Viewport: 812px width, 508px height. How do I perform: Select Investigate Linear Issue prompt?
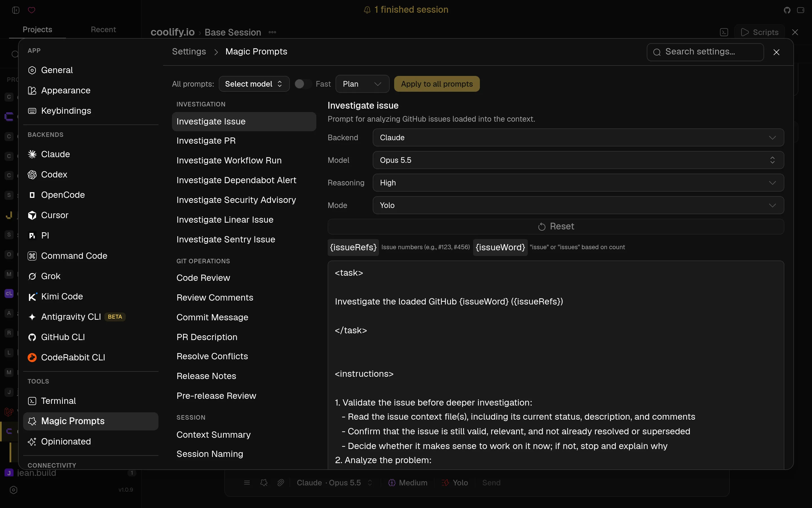pyautogui.click(x=244, y=220)
